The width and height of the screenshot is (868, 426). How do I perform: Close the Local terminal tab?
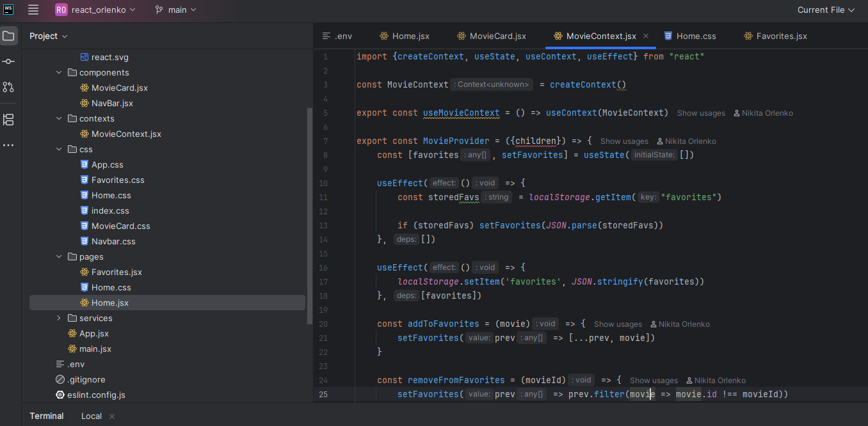[112, 416]
